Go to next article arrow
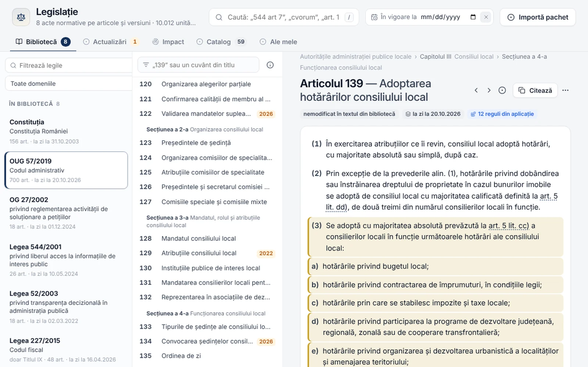The width and height of the screenshot is (588, 367). [489, 90]
